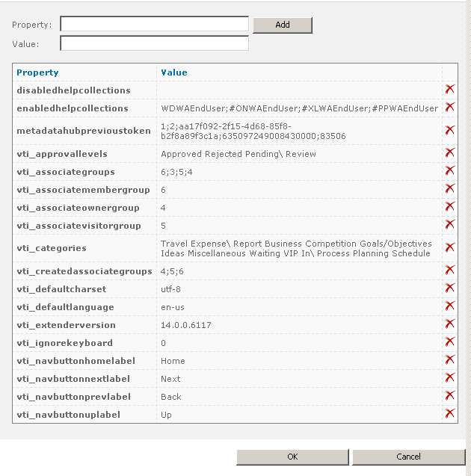Delete the vti_ignorekeyboard property
Viewport: 471px width, 476px height.
[450, 341]
